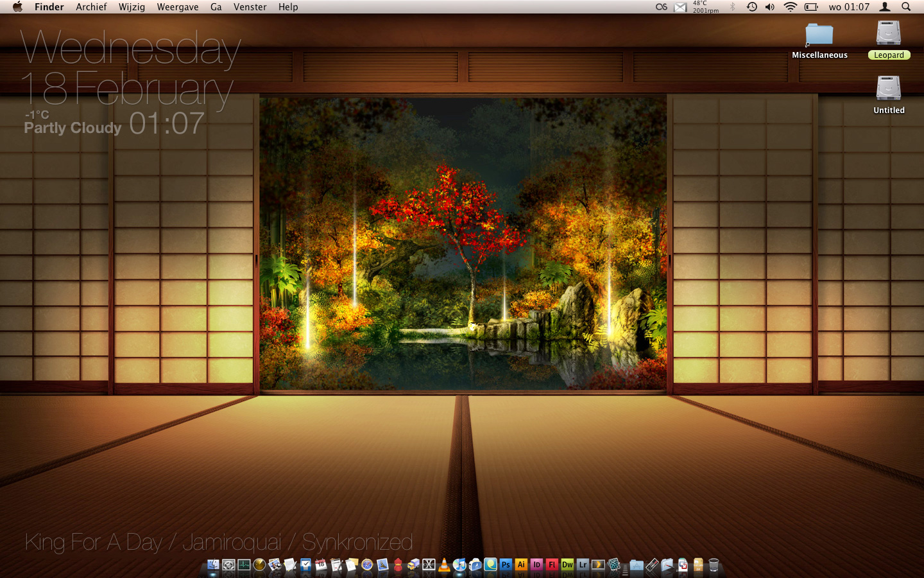The image size is (924, 578).
Task: Open Preview from the Dock
Action: coord(275,565)
